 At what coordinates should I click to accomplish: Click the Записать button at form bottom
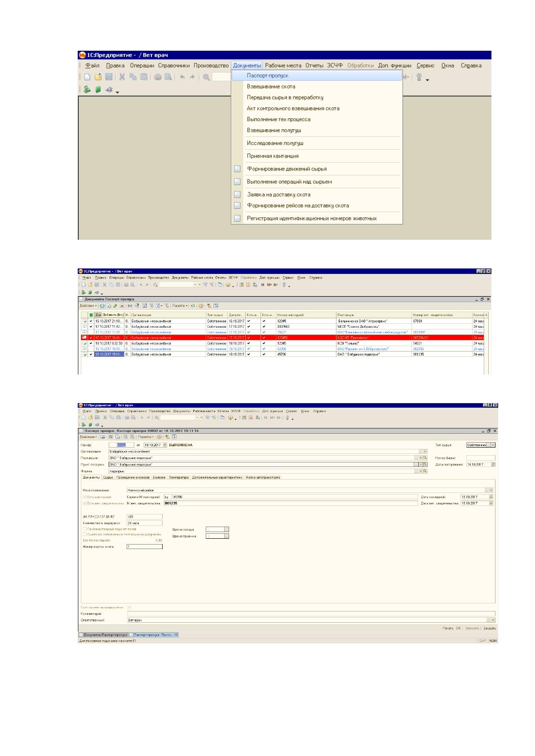point(472,628)
